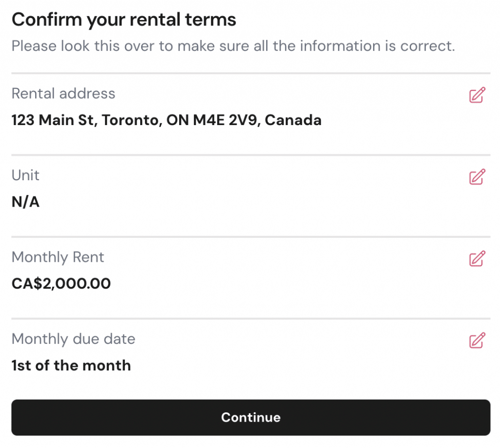Select the pencil icon to change unit number
The image size is (500, 448).
tap(478, 177)
